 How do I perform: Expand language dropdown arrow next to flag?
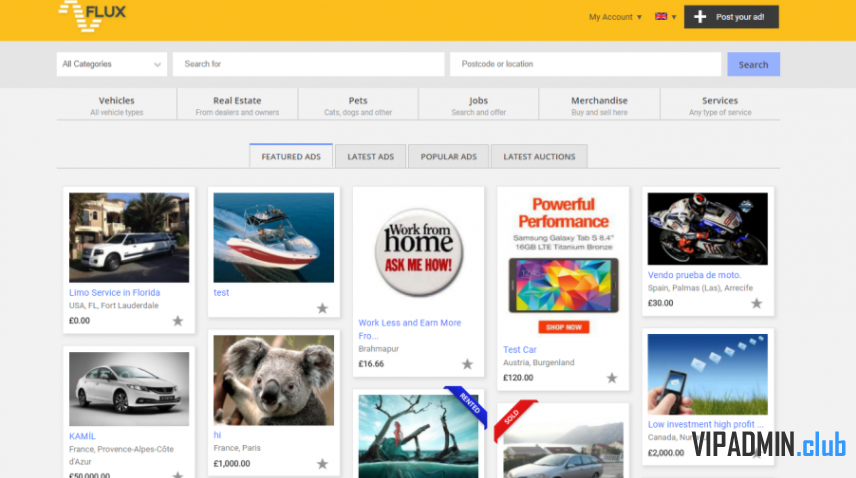click(674, 17)
